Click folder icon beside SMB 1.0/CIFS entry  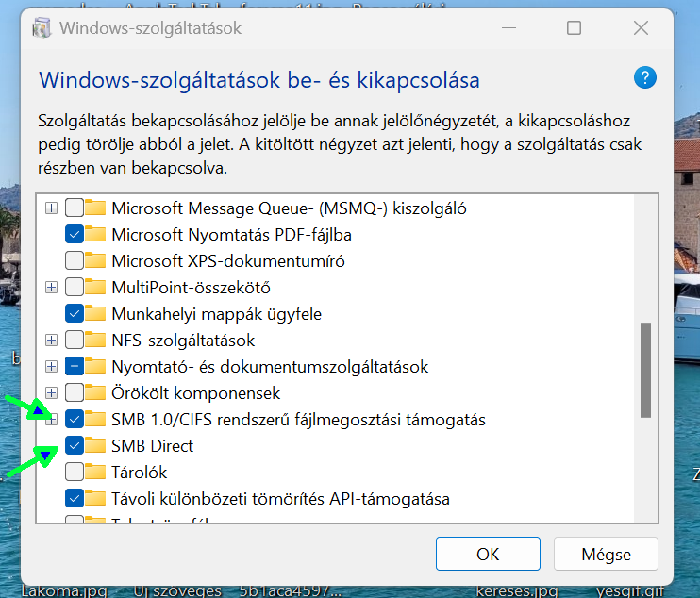[95, 419]
